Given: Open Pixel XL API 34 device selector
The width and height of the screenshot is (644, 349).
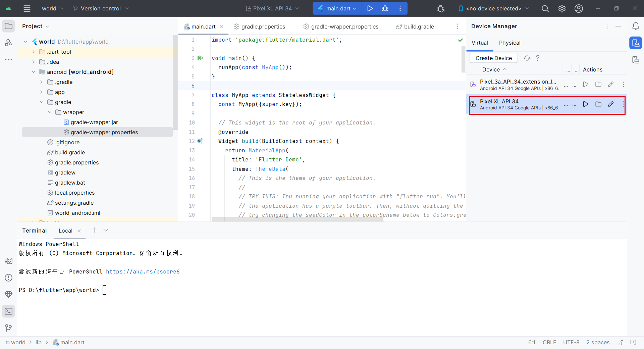Looking at the screenshot, I should (272, 8).
